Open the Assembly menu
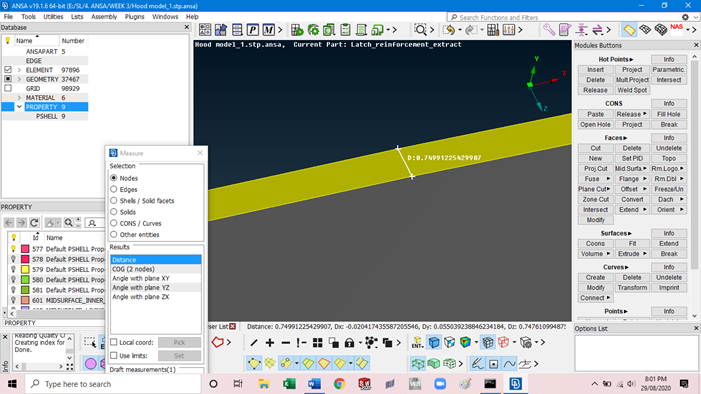This screenshot has width=701, height=394. click(x=104, y=17)
